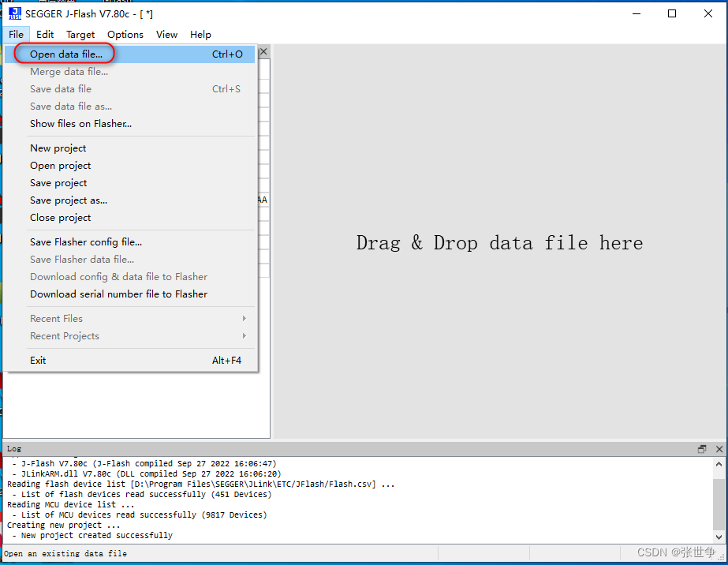
Task: Select Open project menu entry
Action: click(130, 166)
